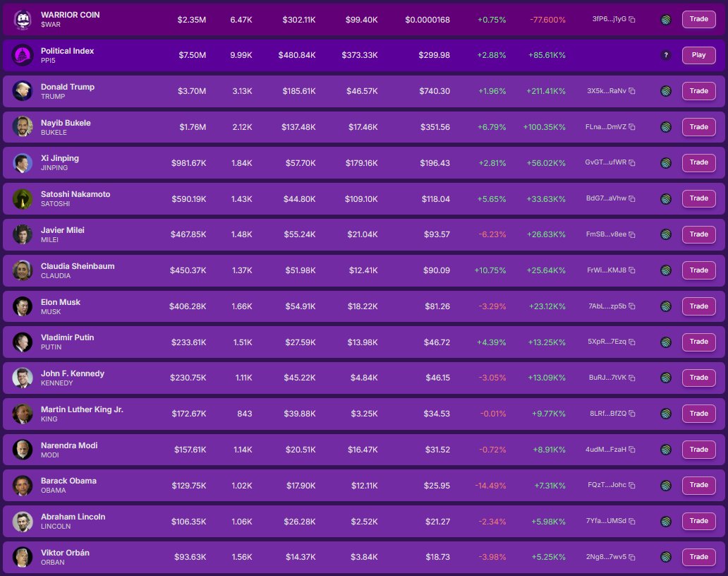Image resolution: width=728 pixels, height=576 pixels.
Task: Copy the Kennedy address BuRJ...7tVK
Action: click(x=632, y=378)
